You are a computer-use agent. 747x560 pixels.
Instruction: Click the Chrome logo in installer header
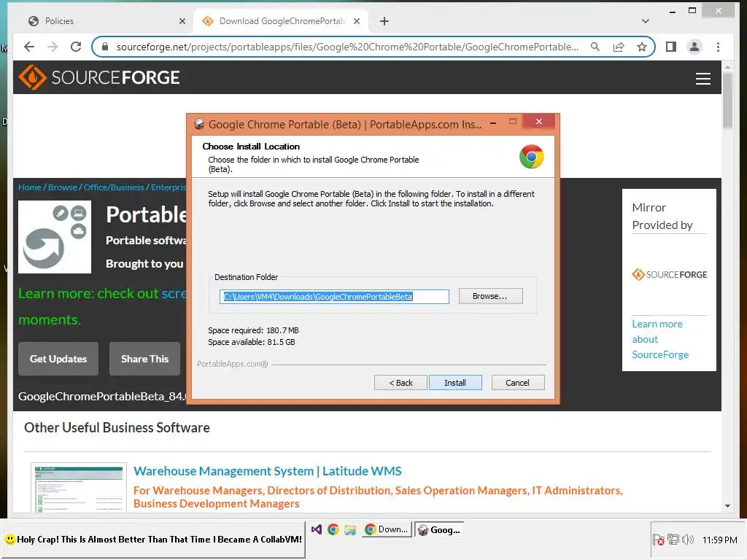pyautogui.click(x=532, y=157)
